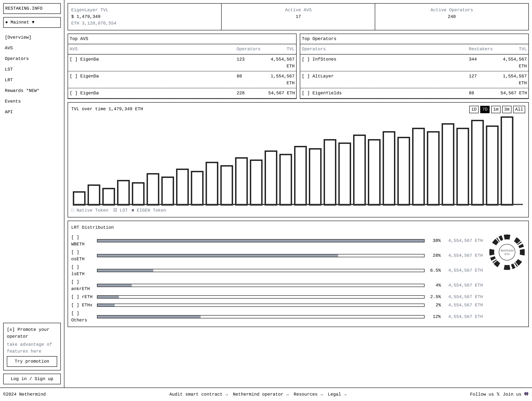Open AVS in the sidebar
Viewport: 532px width, 401px height.
(9, 48)
